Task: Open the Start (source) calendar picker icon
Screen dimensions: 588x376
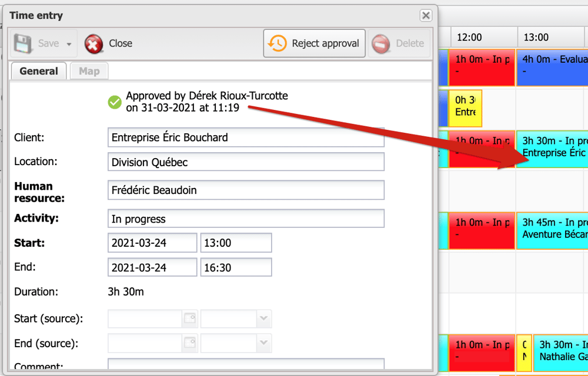Action: click(189, 319)
